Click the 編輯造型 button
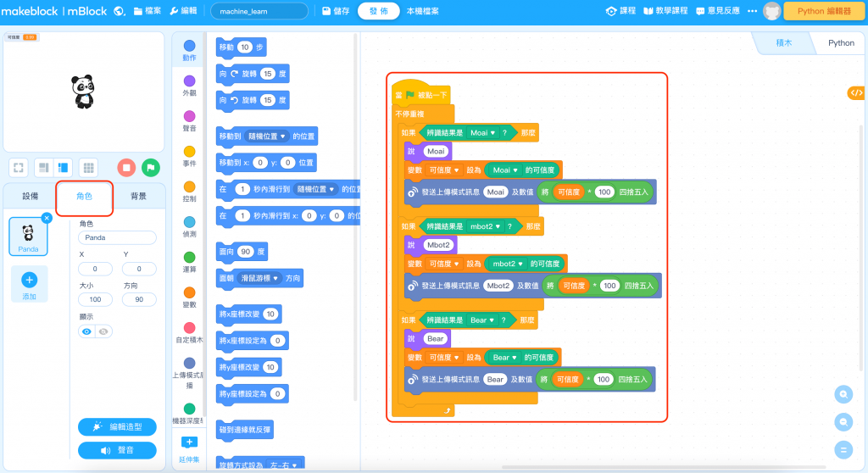Image resolution: width=868 pixels, height=473 pixels. pos(117,426)
